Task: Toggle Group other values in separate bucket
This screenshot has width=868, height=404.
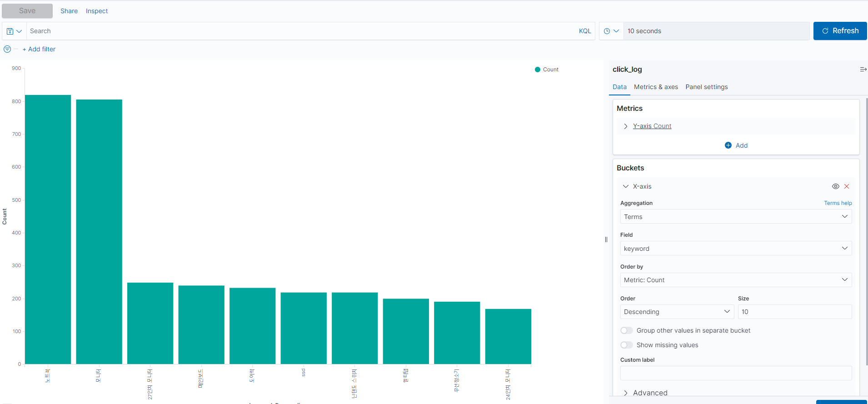Action: point(627,330)
